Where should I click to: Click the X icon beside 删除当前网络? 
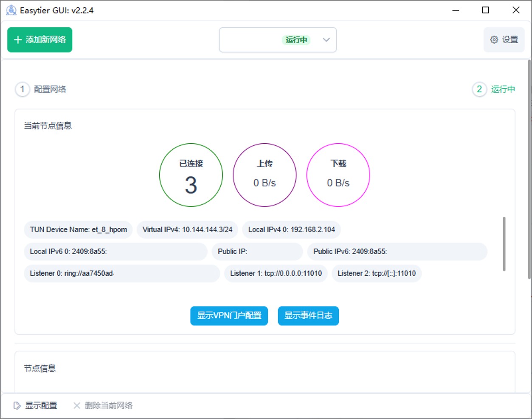tap(77, 406)
